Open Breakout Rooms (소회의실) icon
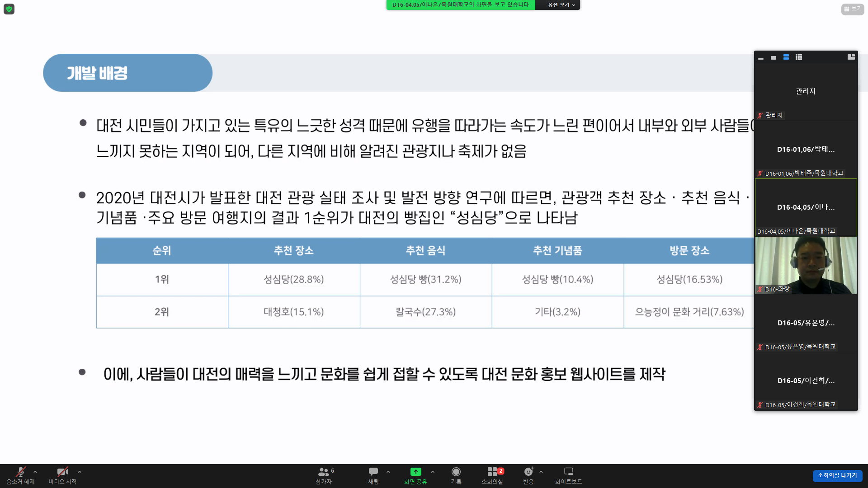 492,472
